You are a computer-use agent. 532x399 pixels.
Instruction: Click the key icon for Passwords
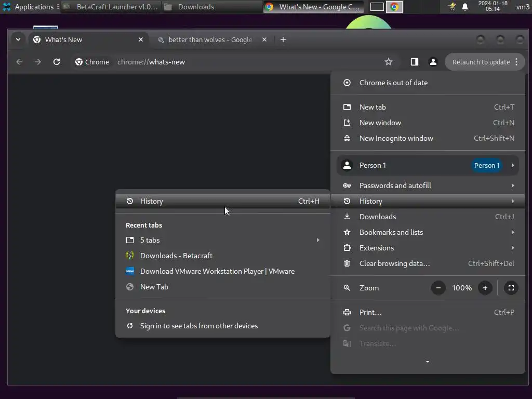click(x=347, y=185)
